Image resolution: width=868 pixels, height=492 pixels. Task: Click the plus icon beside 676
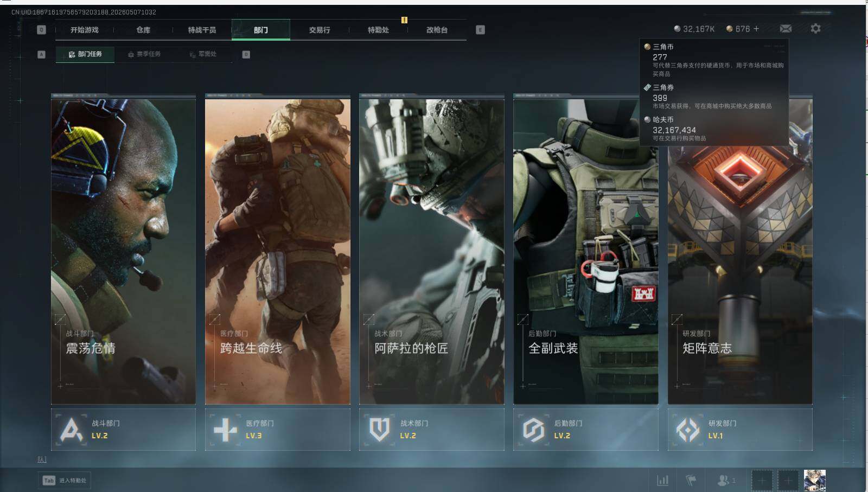(756, 29)
